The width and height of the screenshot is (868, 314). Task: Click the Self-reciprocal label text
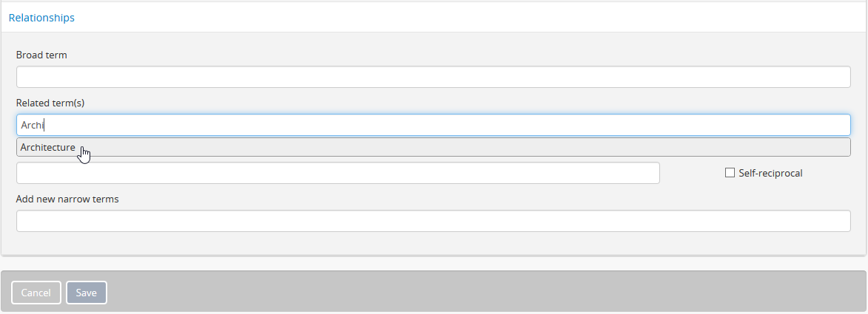point(770,173)
